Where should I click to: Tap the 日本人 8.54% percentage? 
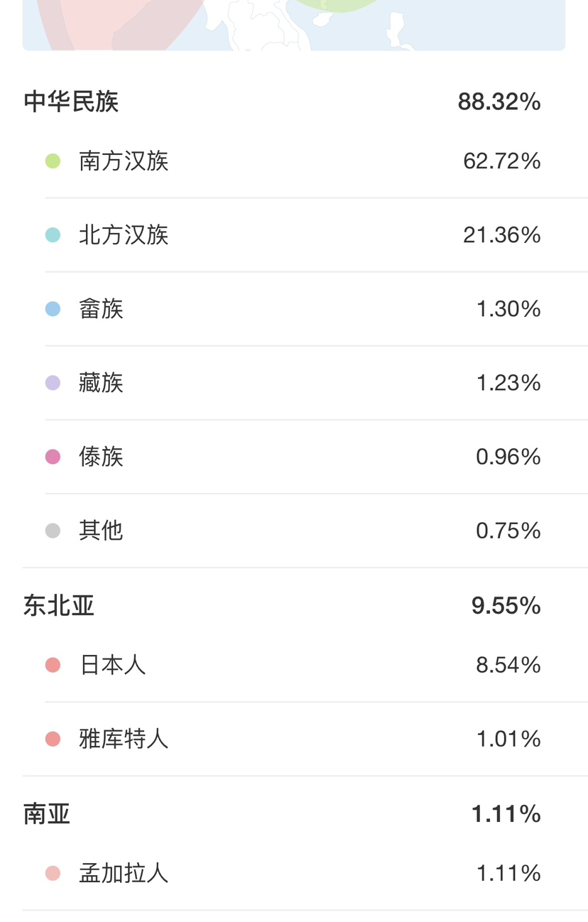point(508,665)
